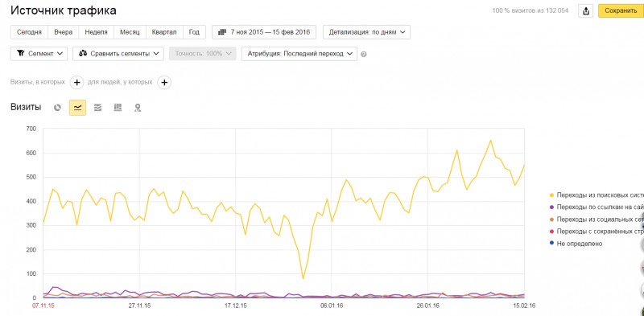
Task: Toggle link referrals purple legend item
Action: click(597, 207)
